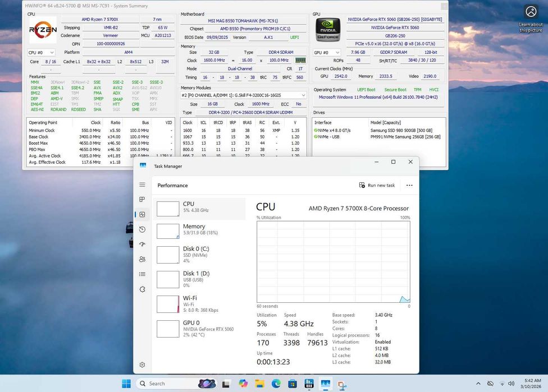The height and width of the screenshot is (392, 548).
Task: Maximize the Task Manager window
Action: (x=393, y=162)
